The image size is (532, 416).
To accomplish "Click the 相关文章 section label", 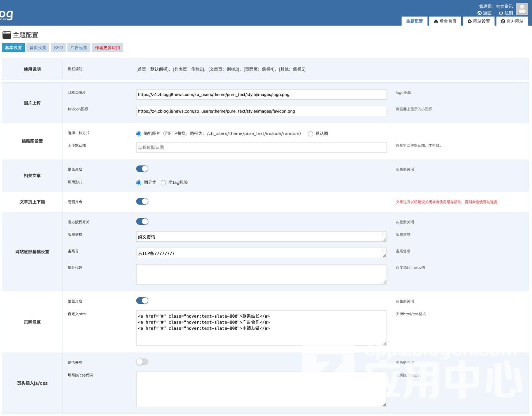I will (32, 175).
